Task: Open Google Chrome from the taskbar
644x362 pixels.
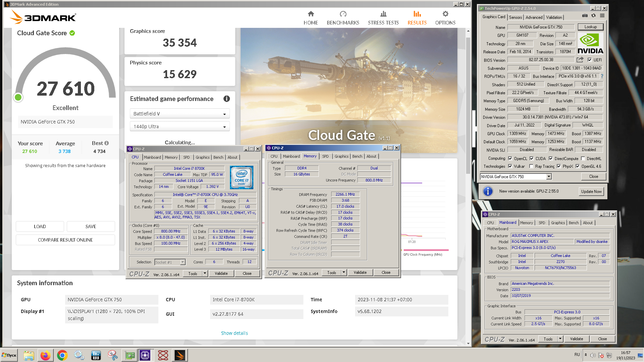Action: coord(62,355)
